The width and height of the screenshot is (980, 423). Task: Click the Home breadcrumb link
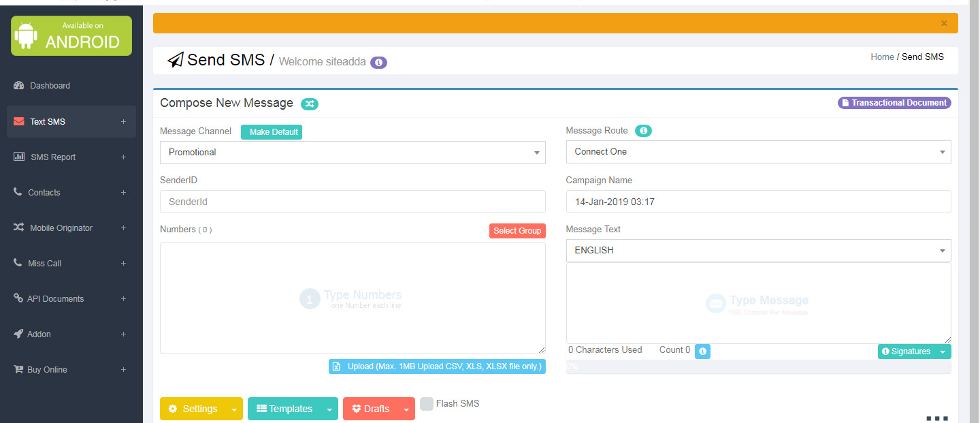[x=882, y=57]
